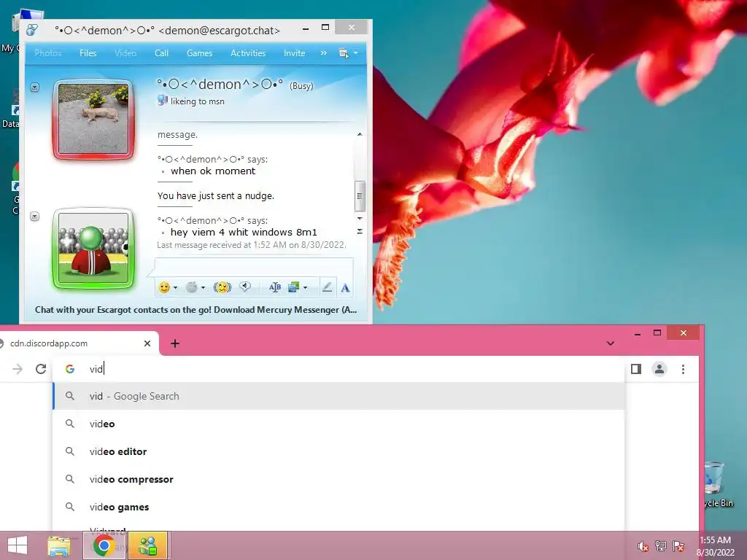Click the contact's personal message 'likeing to msn'

click(x=197, y=101)
